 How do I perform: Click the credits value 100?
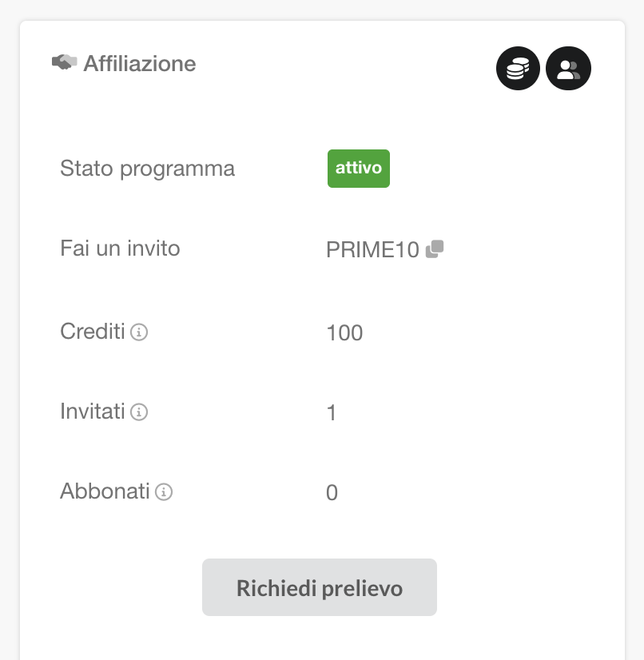(344, 332)
